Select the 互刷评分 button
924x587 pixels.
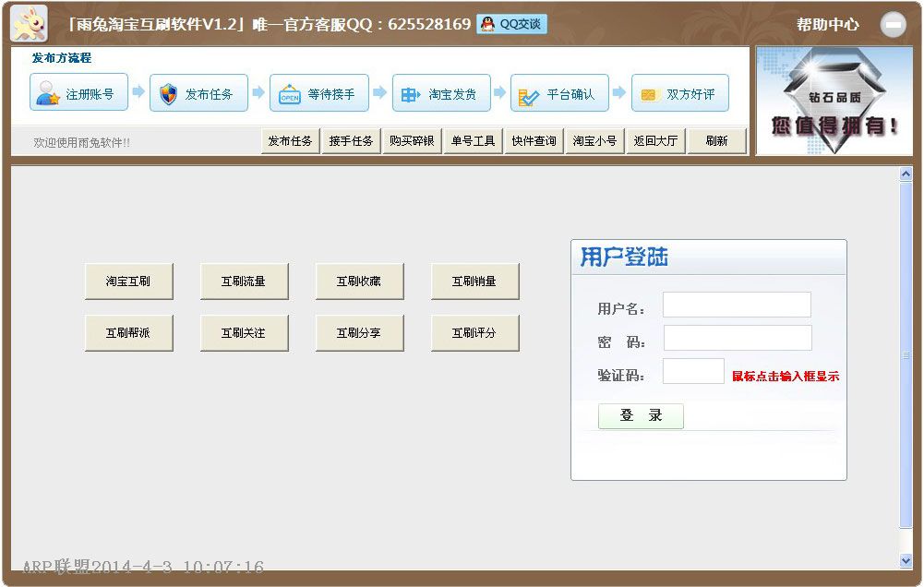pyautogui.click(x=475, y=333)
